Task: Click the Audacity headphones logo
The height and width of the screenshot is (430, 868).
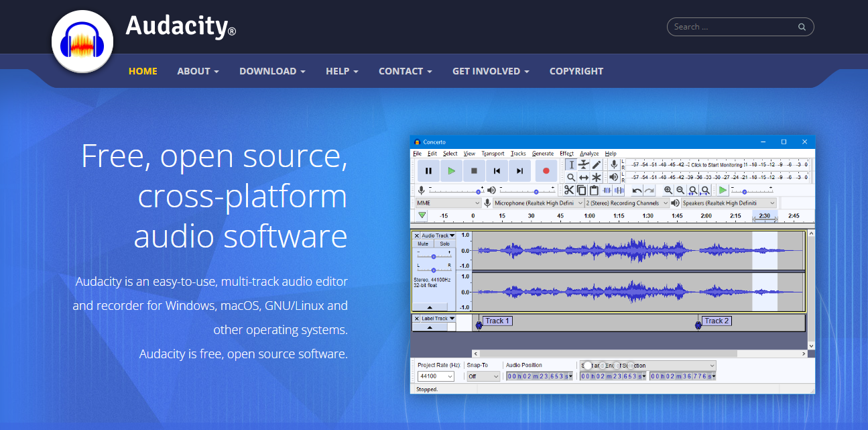Action: click(82, 42)
